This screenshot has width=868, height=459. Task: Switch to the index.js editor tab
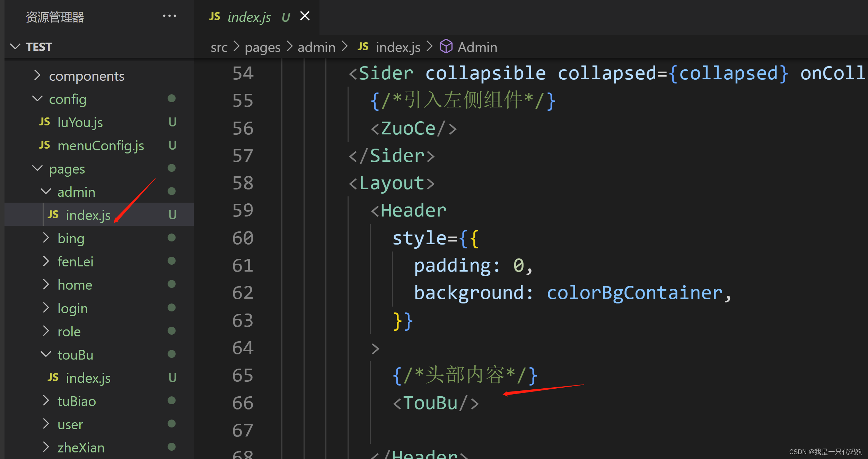tap(249, 17)
